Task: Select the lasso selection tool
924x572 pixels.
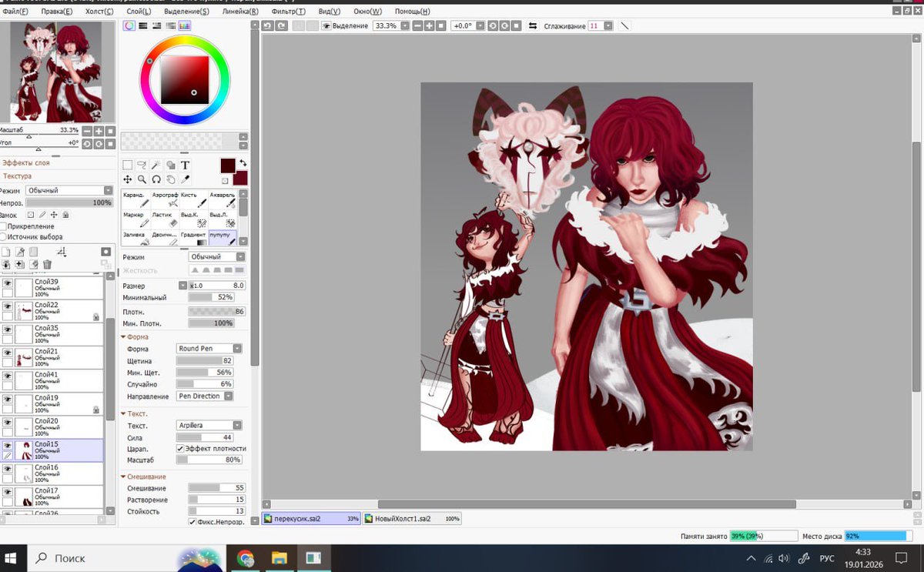Action: coord(142,165)
